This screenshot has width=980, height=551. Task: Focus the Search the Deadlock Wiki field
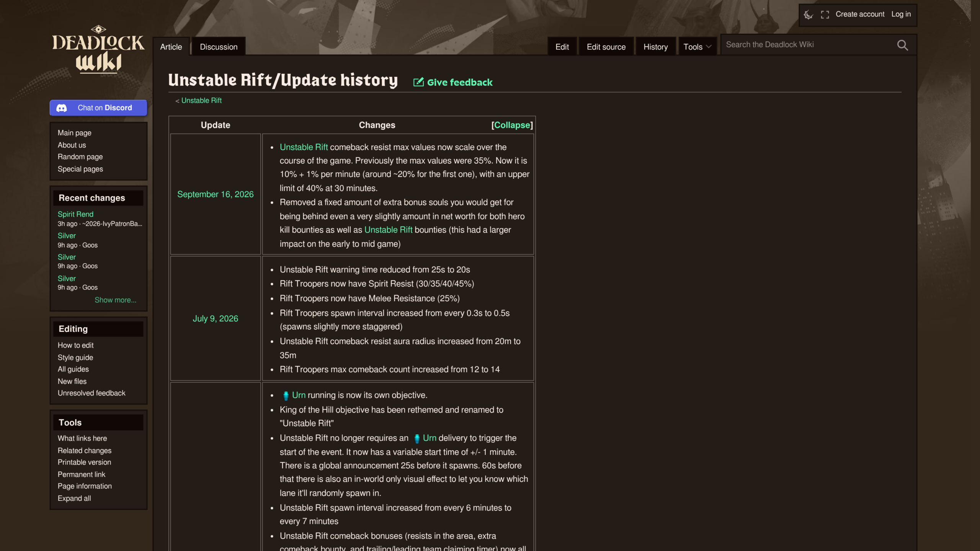808,45
